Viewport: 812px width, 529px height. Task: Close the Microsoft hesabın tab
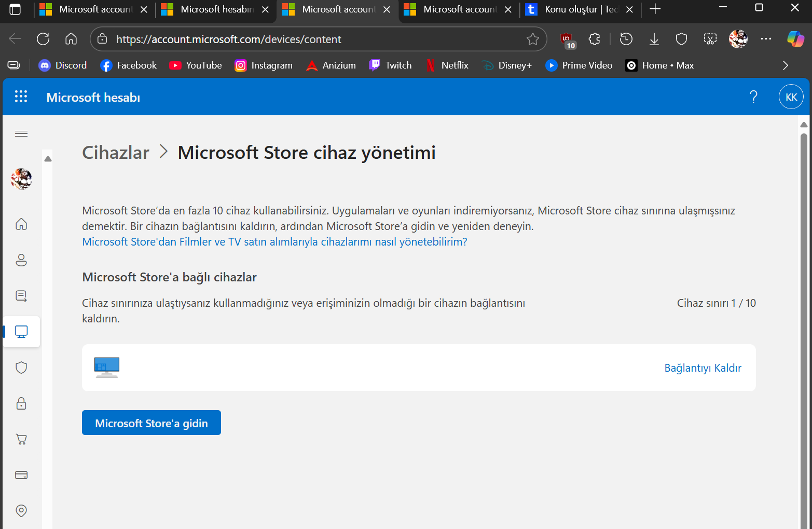pyautogui.click(x=265, y=9)
